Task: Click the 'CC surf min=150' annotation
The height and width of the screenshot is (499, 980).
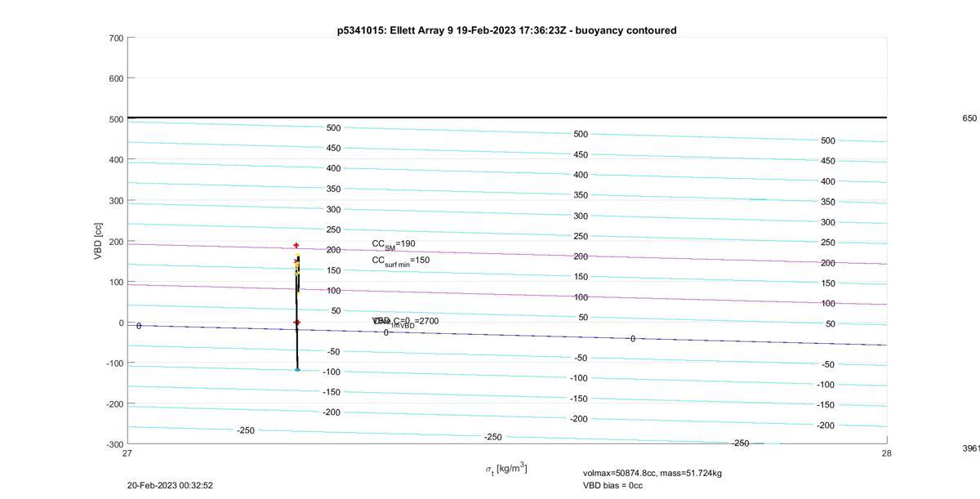Action: tap(400, 261)
